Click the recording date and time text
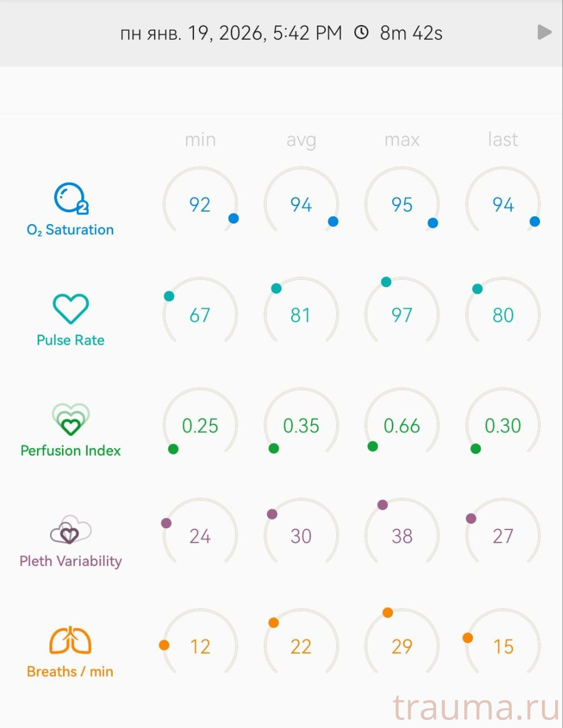 231,33
